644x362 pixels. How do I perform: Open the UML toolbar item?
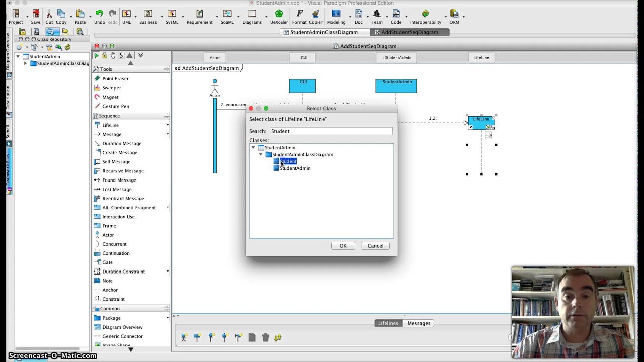tap(126, 17)
